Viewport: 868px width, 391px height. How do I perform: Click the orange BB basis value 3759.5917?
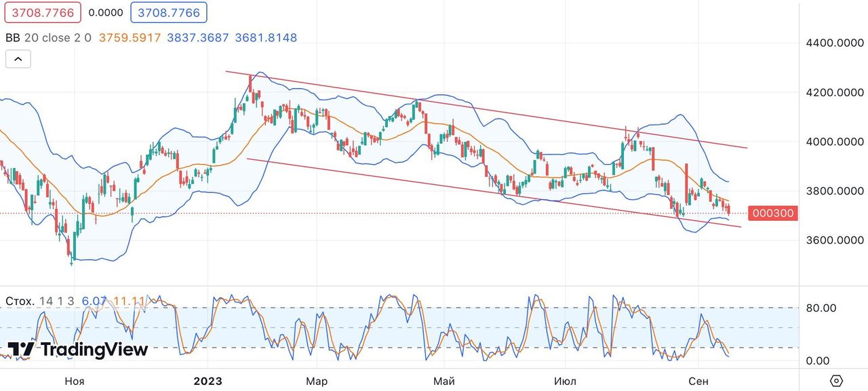click(x=130, y=38)
